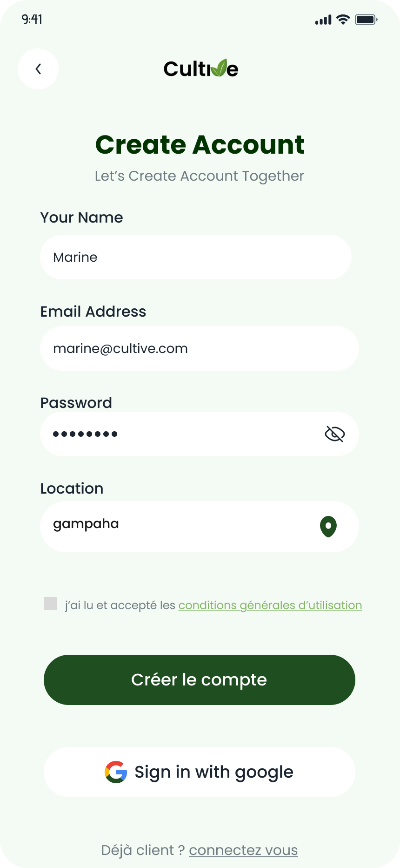Image resolution: width=400 pixels, height=868 pixels.
Task: Tap Sign in with google button
Action: click(199, 772)
